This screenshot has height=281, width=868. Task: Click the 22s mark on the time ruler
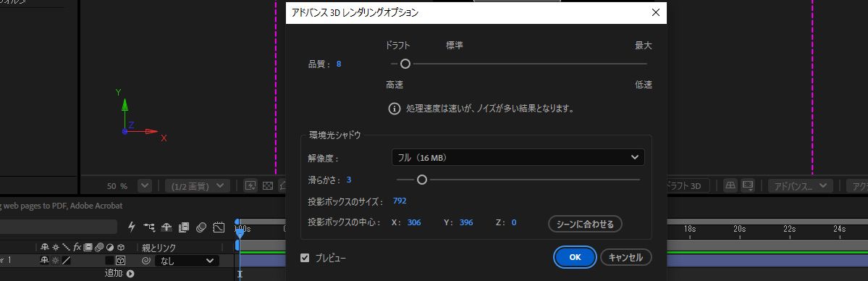pos(789,228)
